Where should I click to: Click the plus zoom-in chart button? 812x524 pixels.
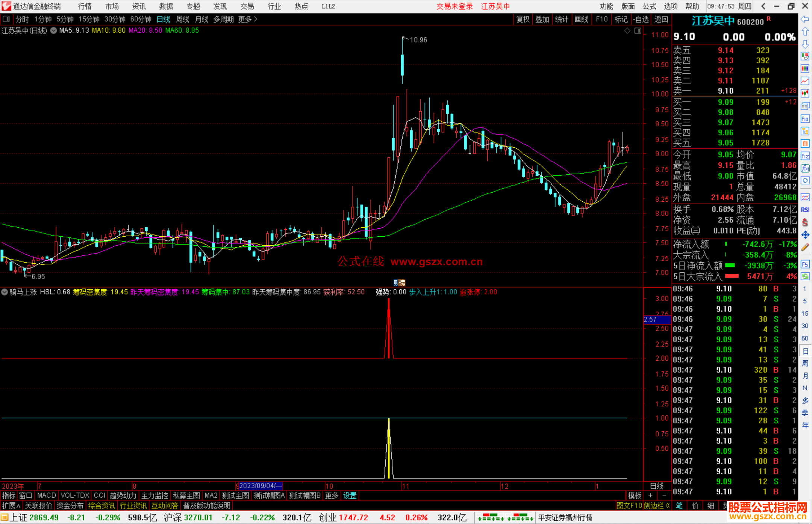[650, 495]
